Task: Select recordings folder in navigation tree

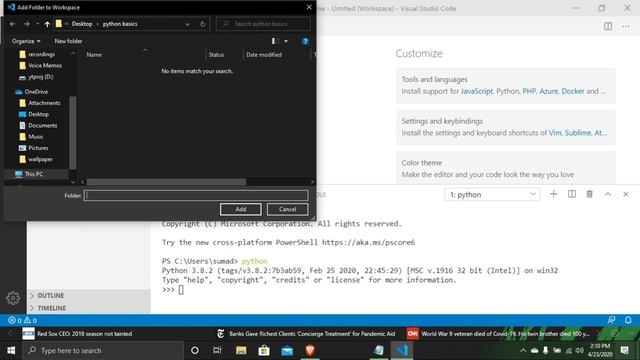Action: [x=37, y=54]
